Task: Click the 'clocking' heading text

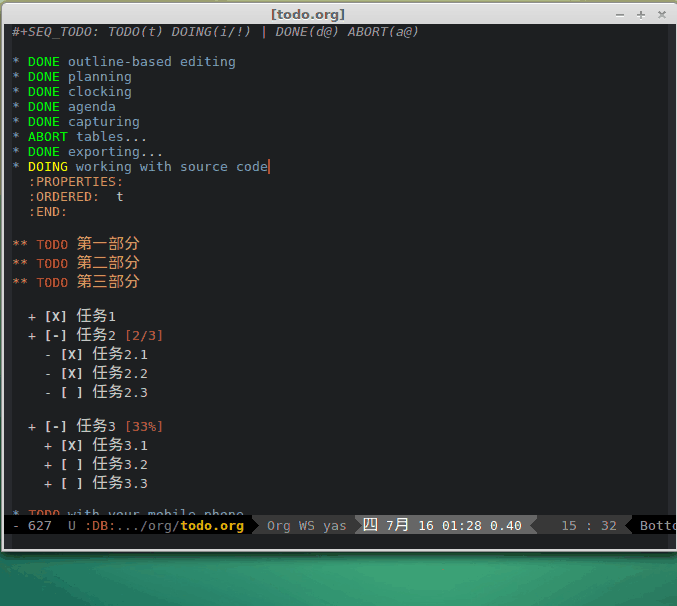Action: (100, 92)
